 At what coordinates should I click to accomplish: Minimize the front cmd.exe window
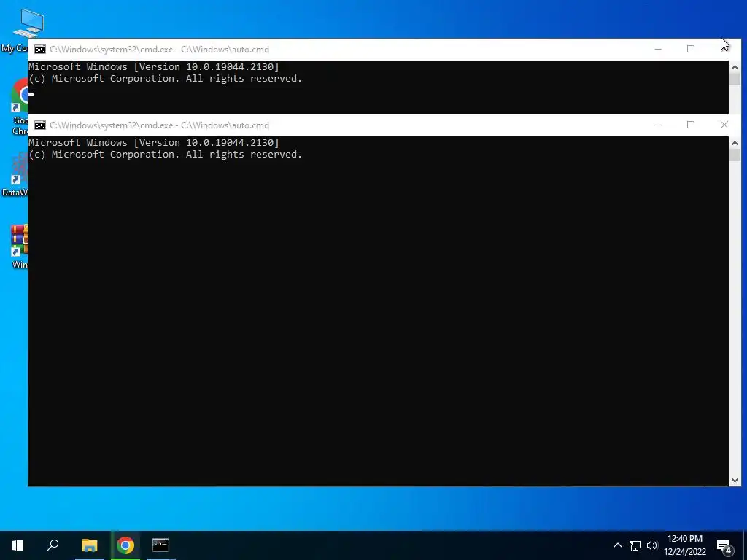658,125
